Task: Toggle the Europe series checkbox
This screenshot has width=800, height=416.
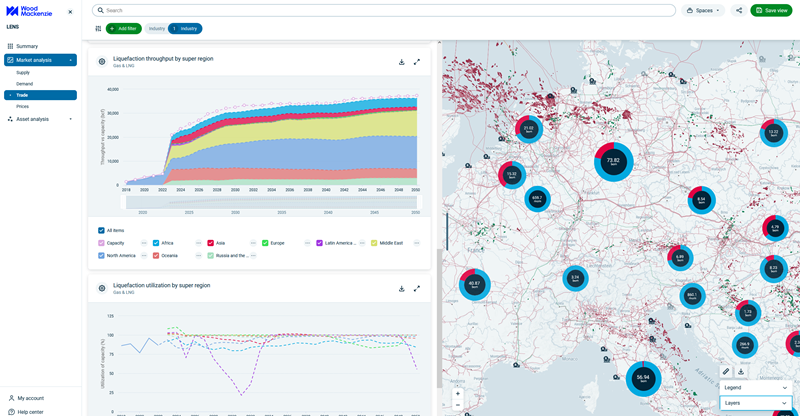Action: 265,243
